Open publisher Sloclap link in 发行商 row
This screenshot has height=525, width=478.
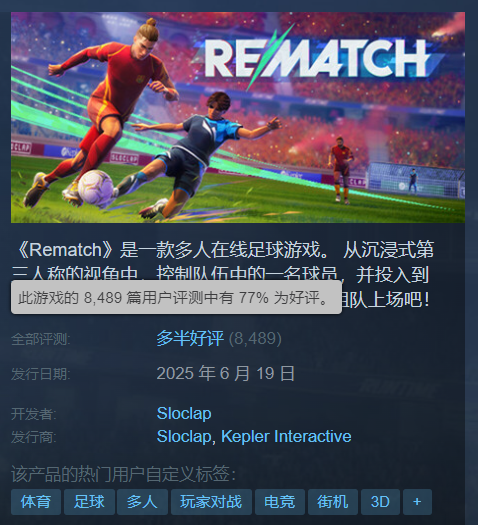point(184,436)
